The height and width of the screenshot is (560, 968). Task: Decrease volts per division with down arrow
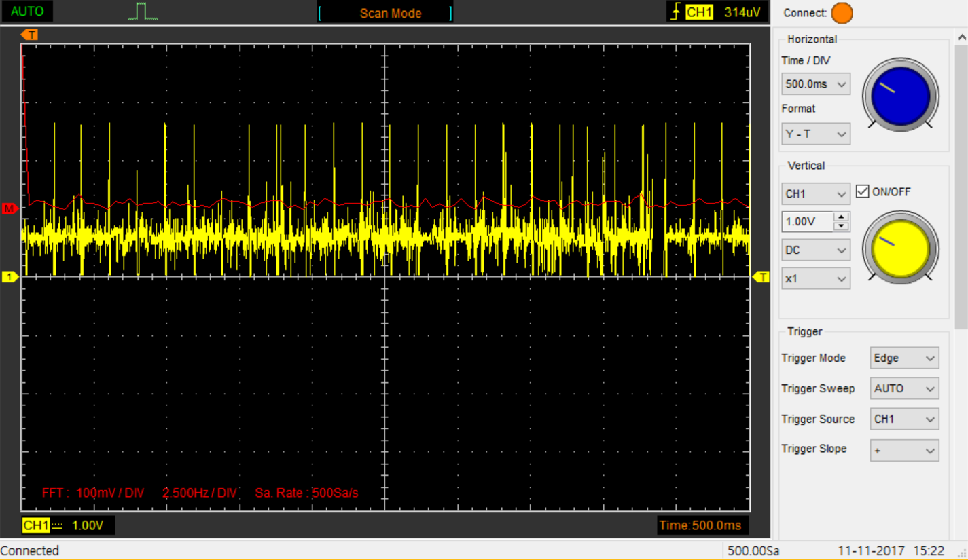841,226
